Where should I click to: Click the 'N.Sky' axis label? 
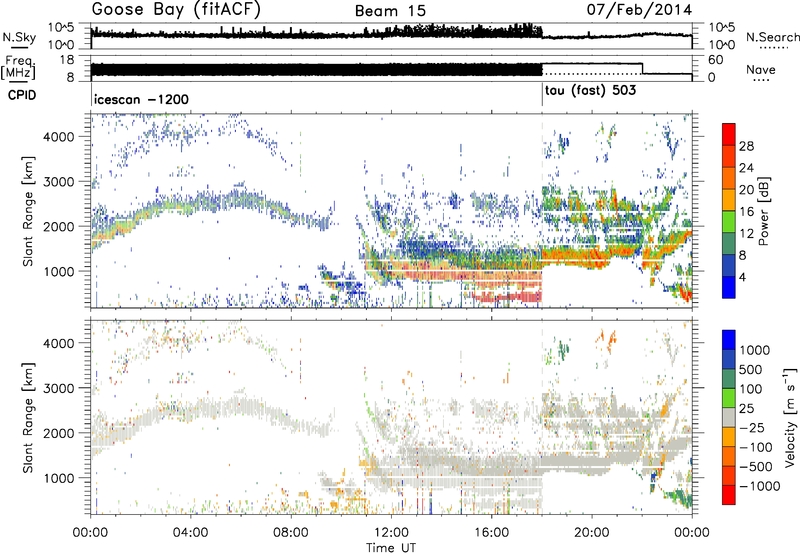click(19, 38)
